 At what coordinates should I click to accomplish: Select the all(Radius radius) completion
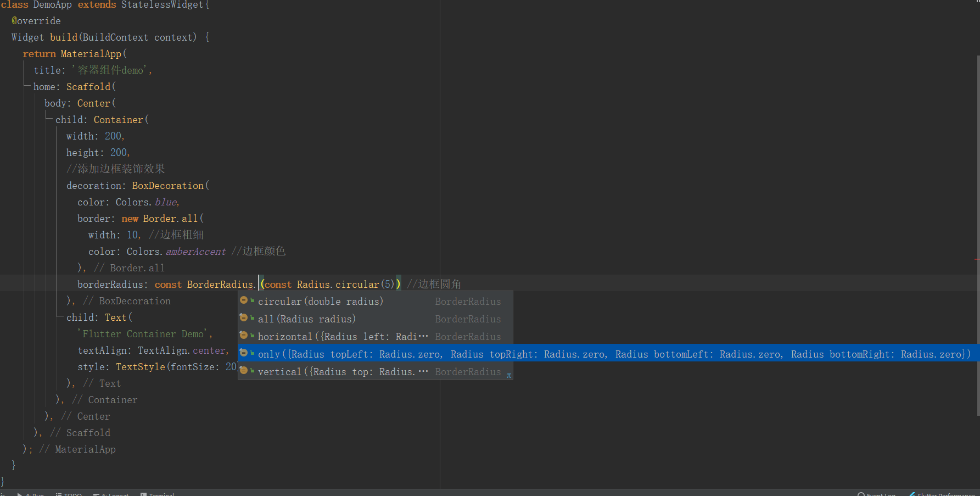376,319
